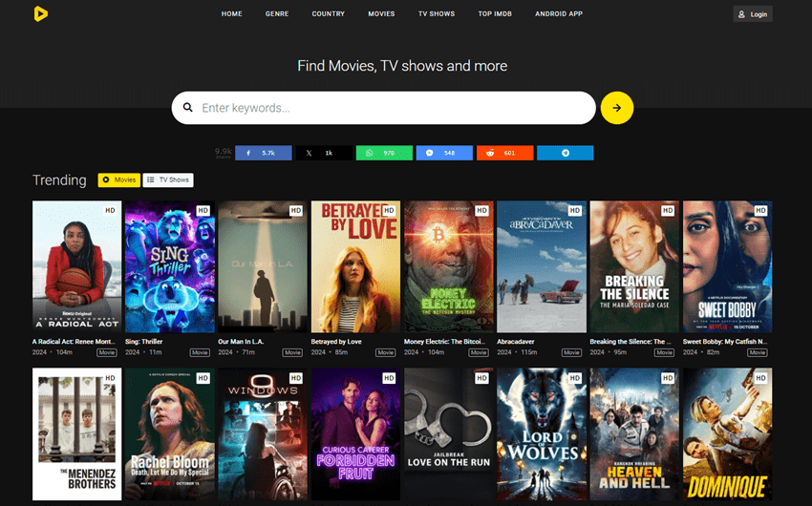Open the Country menu
The height and width of the screenshot is (506, 812).
[329, 14]
